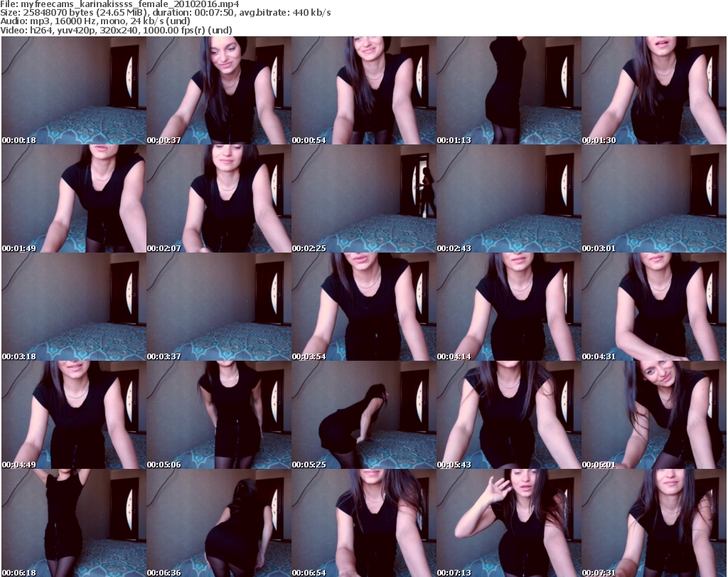This screenshot has width=728, height=577.
Task: Click the 'Video: h264, yuv420p' info line
Action: pos(116,30)
